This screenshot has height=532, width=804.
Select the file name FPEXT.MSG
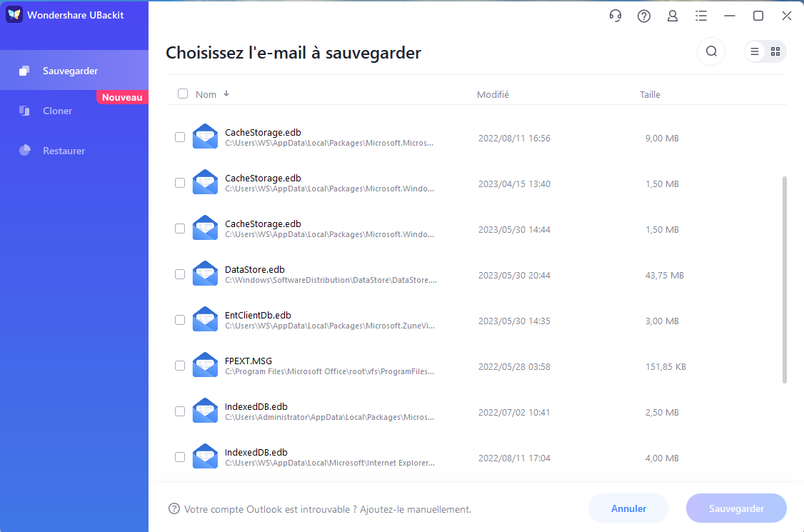click(x=248, y=361)
